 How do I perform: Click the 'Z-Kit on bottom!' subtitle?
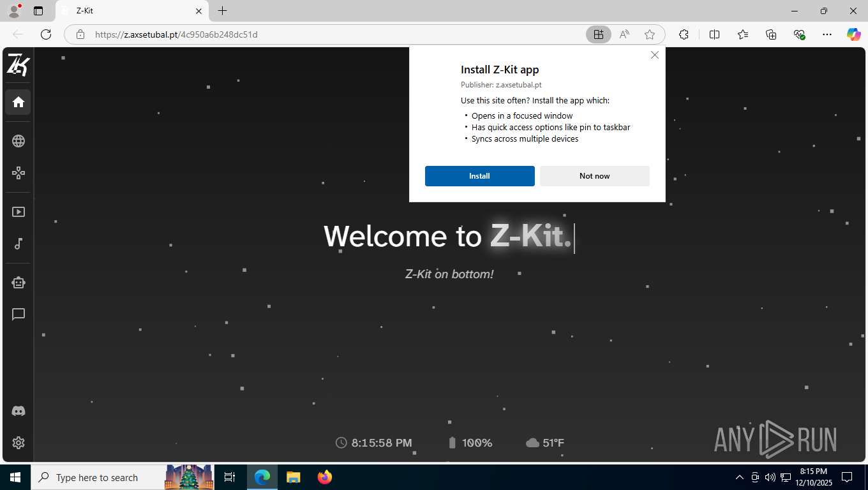(x=449, y=274)
